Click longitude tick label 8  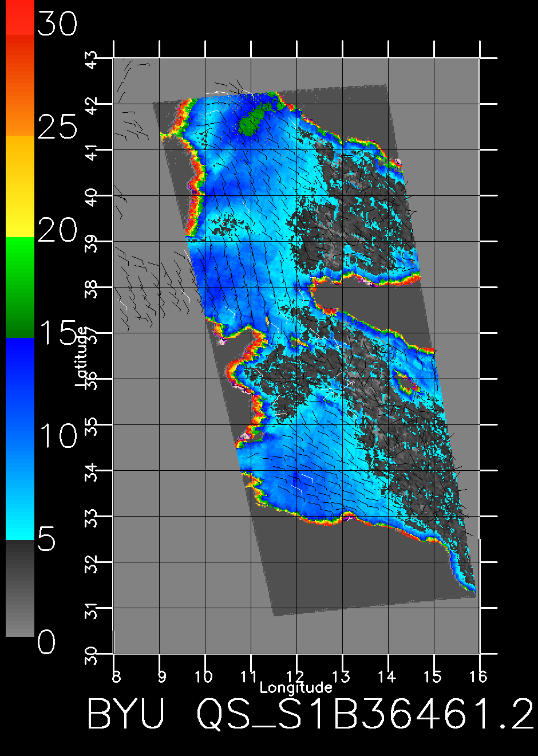click(x=116, y=676)
